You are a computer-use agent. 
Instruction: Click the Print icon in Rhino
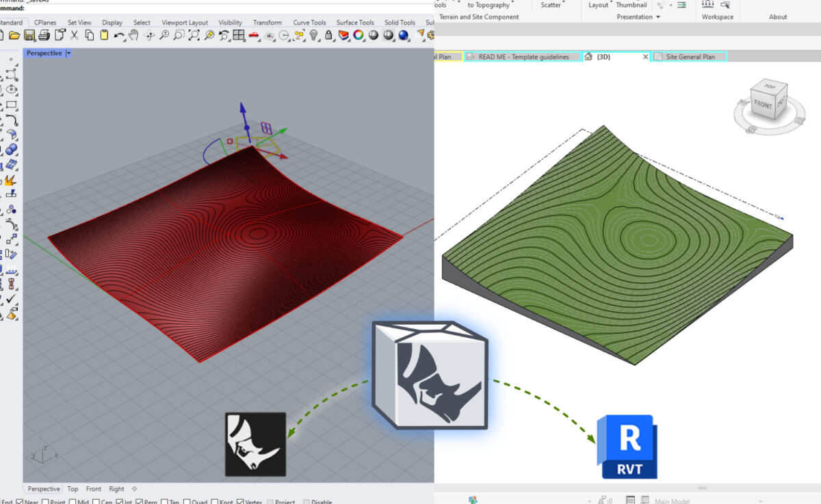coord(42,36)
